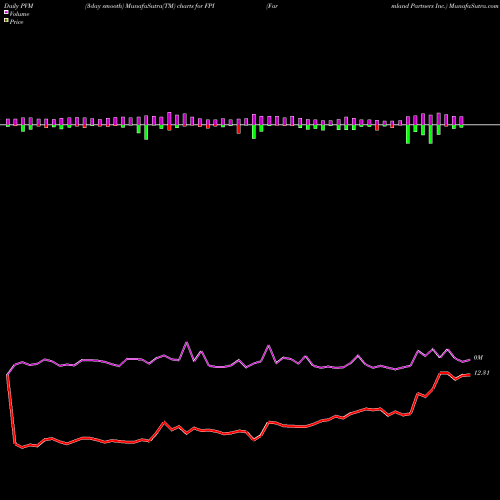
Task: Click the '12.81' price value label
Action: click(x=482, y=373)
